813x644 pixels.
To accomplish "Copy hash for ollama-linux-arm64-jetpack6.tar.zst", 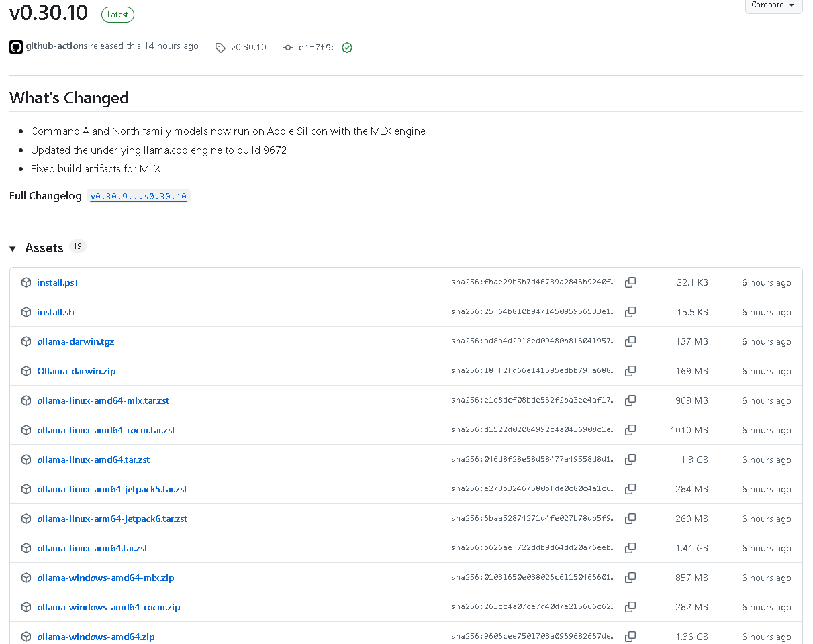I will point(630,519).
